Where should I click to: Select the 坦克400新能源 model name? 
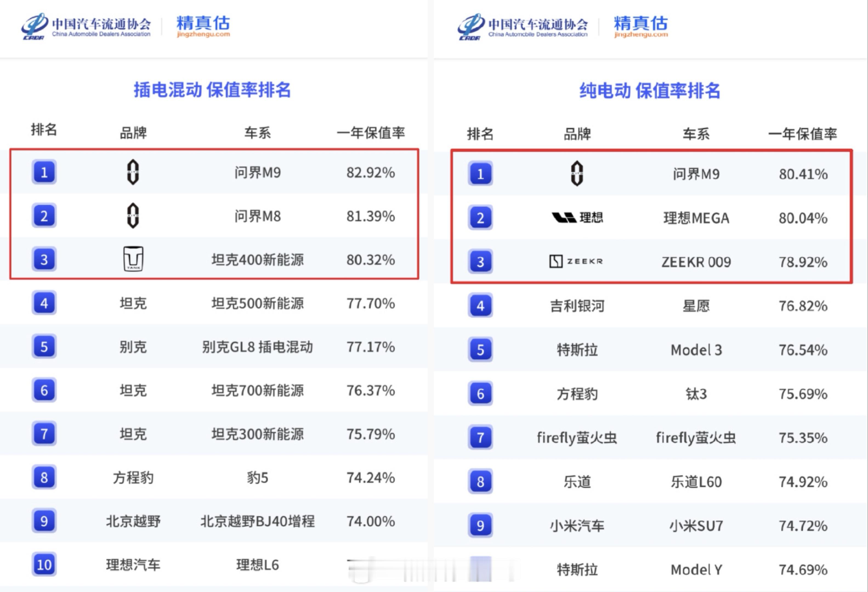pos(258,260)
